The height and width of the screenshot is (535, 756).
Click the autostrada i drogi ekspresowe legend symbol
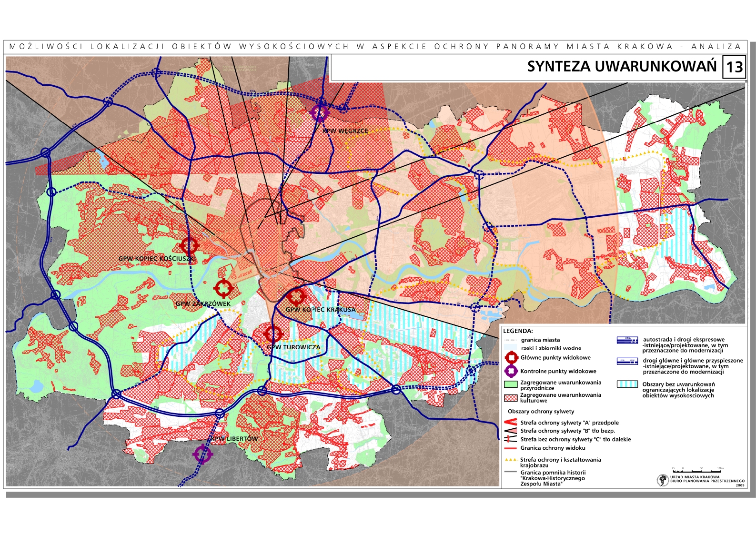627,340
